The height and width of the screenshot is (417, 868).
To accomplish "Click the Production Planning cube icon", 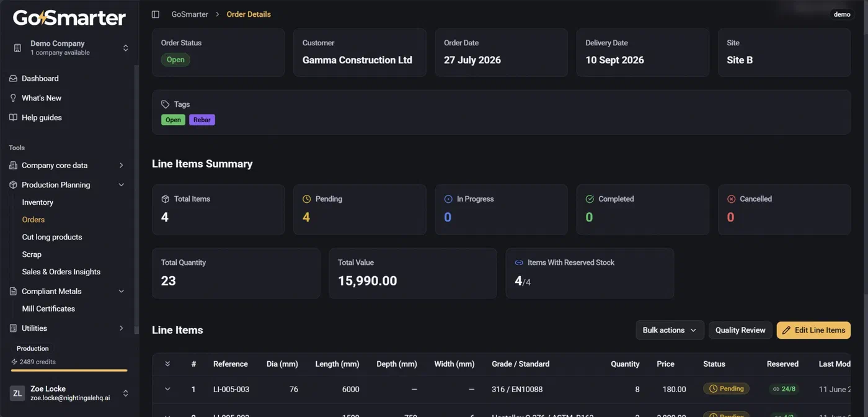I will (13, 185).
